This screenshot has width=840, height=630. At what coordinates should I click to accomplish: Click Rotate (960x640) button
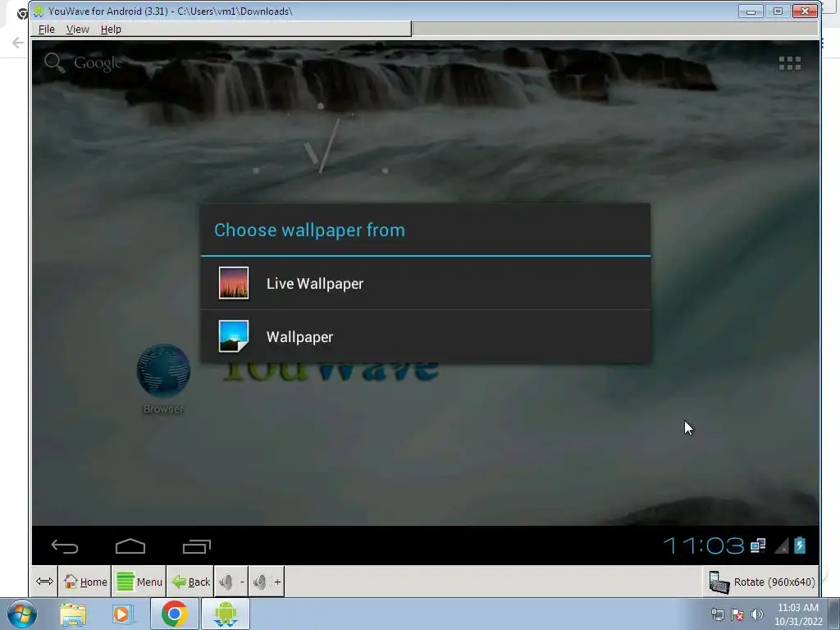(x=761, y=582)
